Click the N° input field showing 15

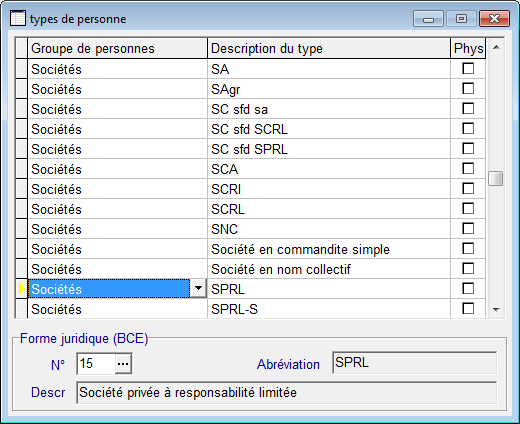pos(96,364)
